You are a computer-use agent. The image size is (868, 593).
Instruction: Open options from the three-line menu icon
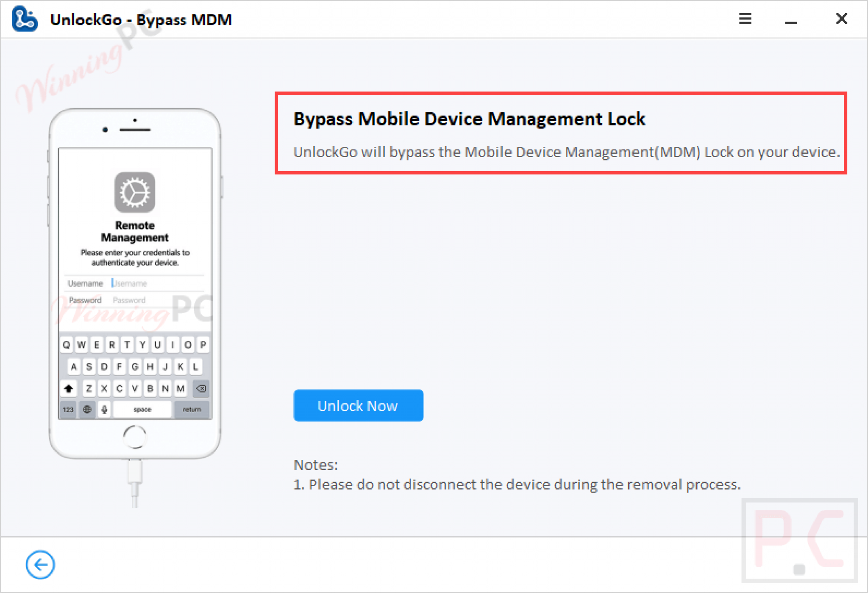pos(745,19)
